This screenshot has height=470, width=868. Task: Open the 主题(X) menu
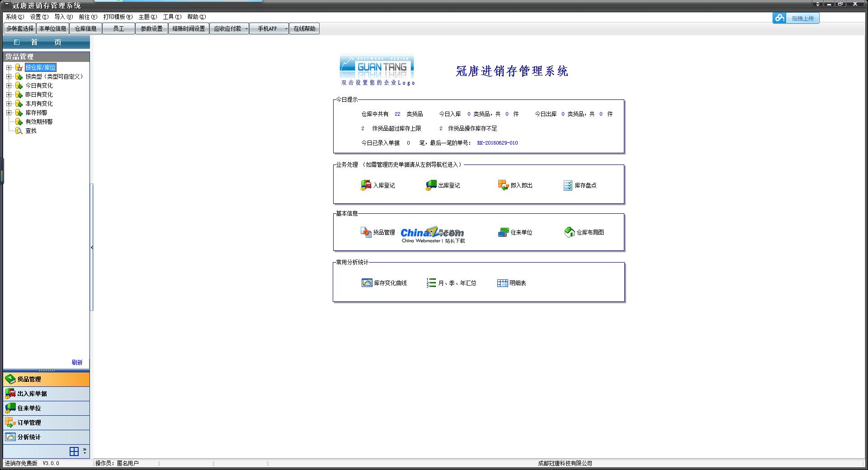click(x=148, y=17)
